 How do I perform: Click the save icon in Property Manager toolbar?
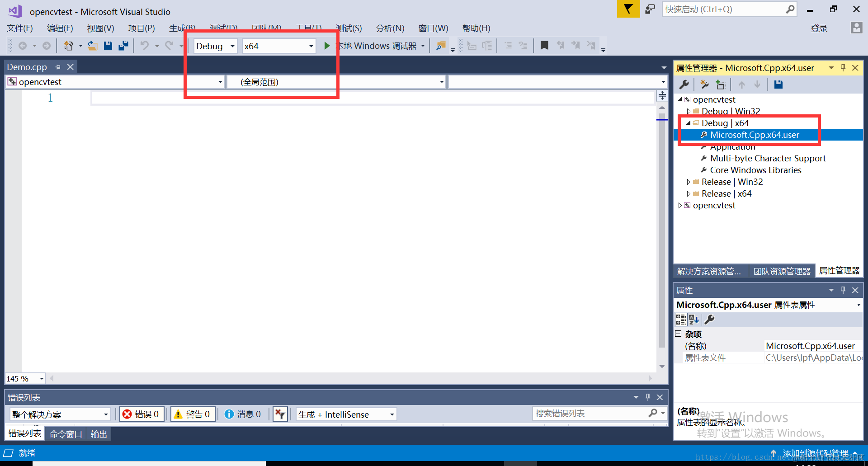pos(778,85)
